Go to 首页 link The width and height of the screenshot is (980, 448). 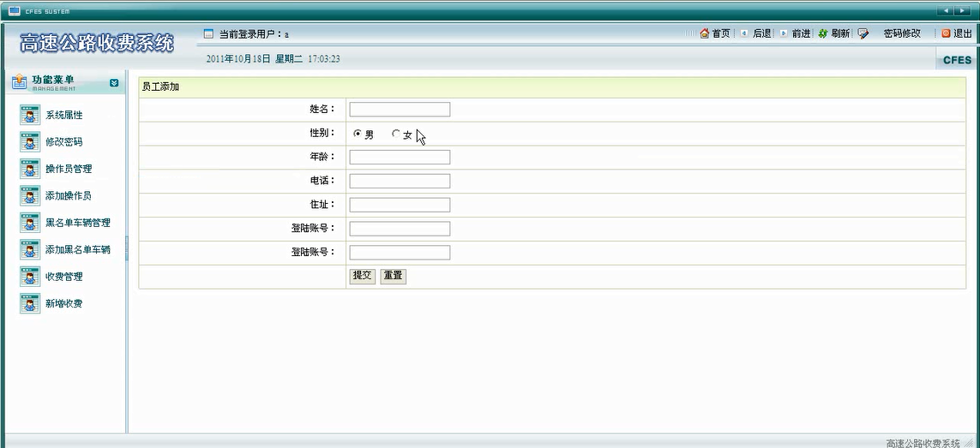[721, 33]
